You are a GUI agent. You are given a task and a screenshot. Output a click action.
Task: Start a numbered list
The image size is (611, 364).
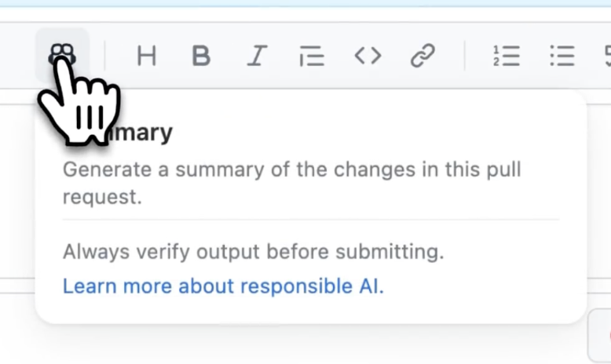pyautogui.click(x=507, y=56)
